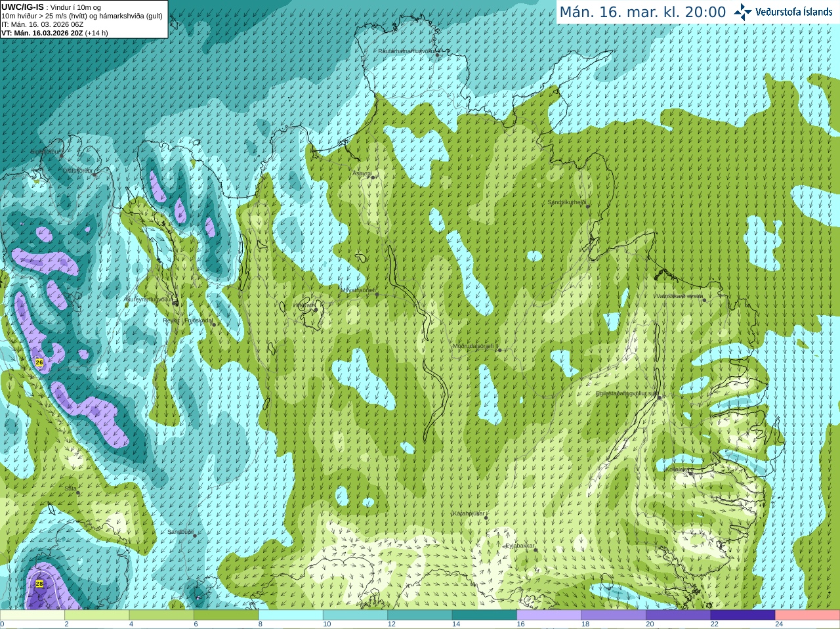
Task: Select the Möðrudalsöræfi station marker
Action: [x=499, y=350]
